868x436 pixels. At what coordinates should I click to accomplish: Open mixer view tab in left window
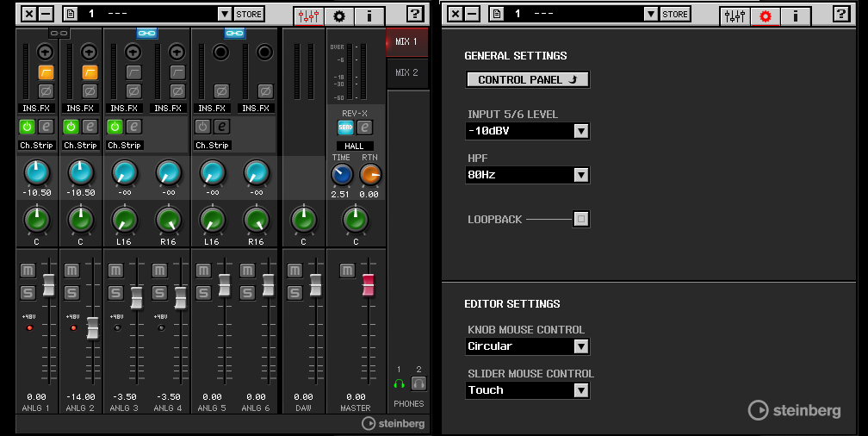[308, 16]
